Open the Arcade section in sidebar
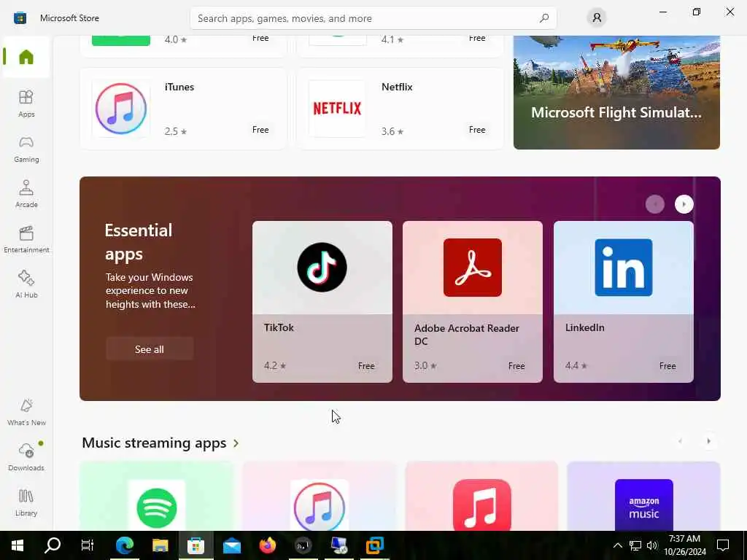Image resolution: width=747 pixels, height=560 pixels. (x=26, y=194)
